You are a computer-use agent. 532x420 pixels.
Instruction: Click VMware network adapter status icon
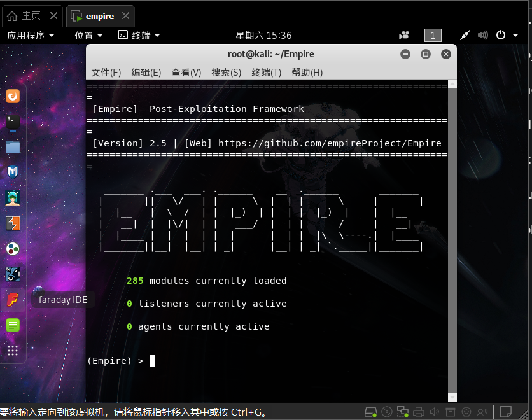403,412
